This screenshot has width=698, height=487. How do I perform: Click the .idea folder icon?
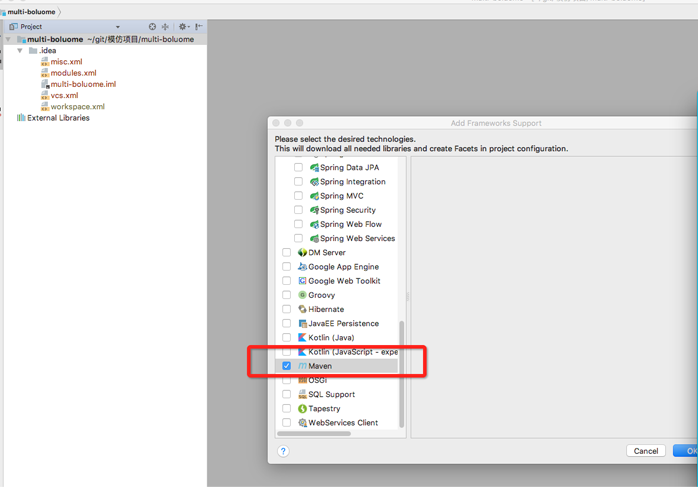pyautogui.click(x=33, y=51)
